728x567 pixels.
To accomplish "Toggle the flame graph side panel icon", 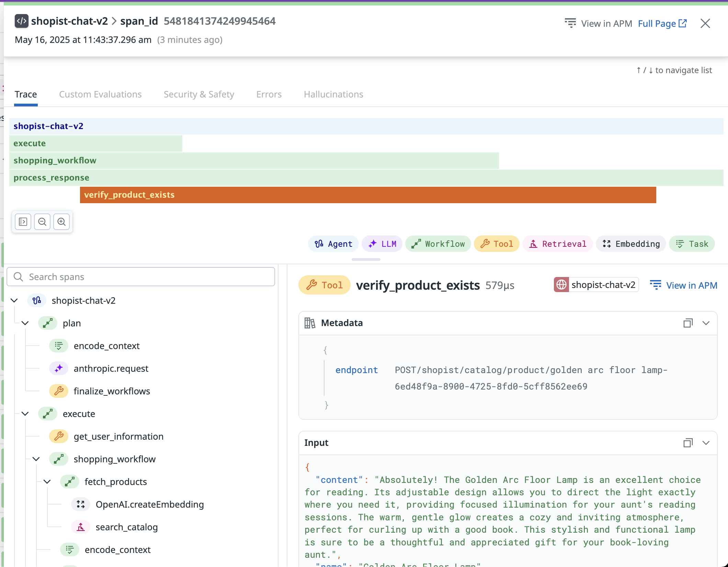I will pos(23,222).
